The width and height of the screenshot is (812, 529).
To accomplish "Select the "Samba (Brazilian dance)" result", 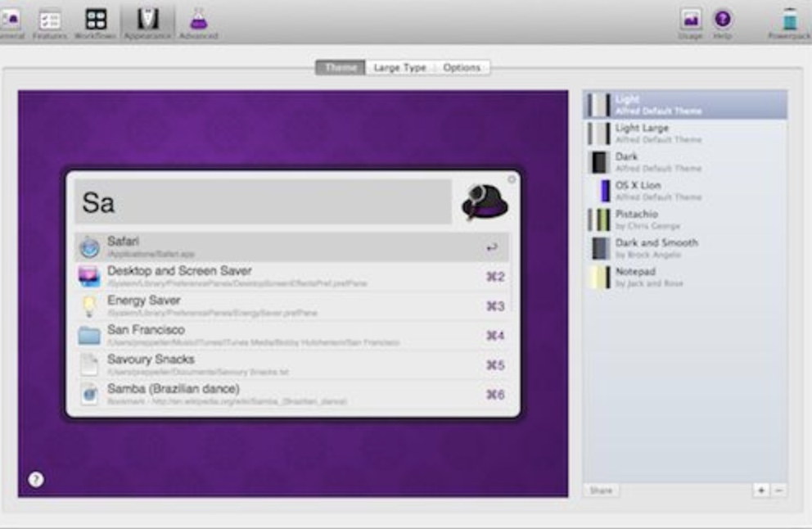I will coord(292,394).
